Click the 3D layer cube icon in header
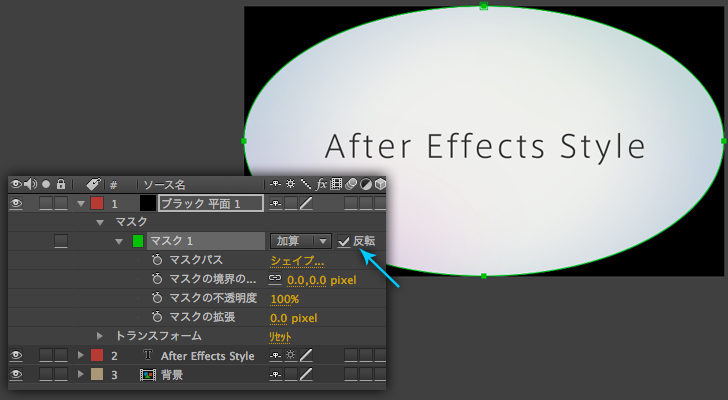Image resolution: width=728 pixels, height=400 pixels. [x=380, y=184]
